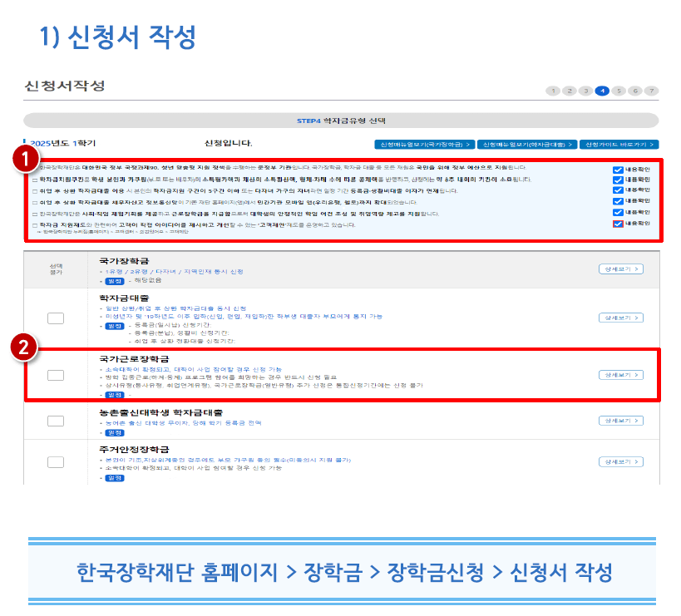Click the 일반 상환/취업 후 상환 description line

click(x=175, y=308)
